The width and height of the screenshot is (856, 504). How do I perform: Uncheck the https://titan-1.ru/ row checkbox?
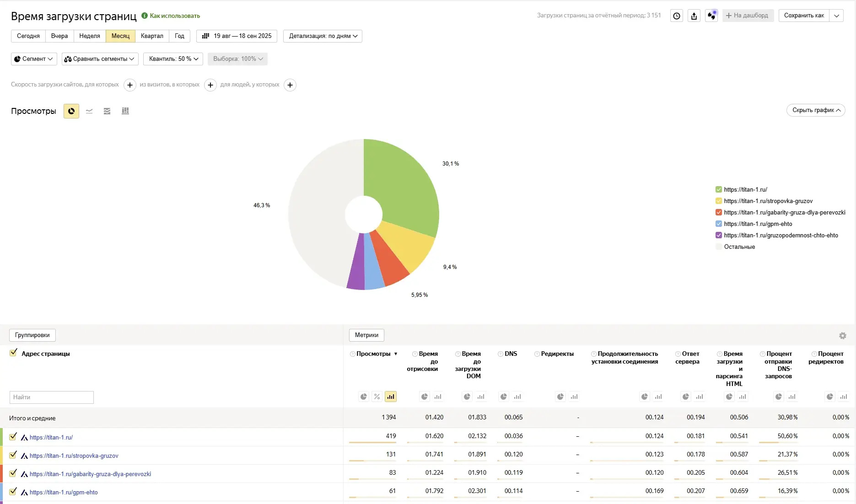tap(13, 437)
